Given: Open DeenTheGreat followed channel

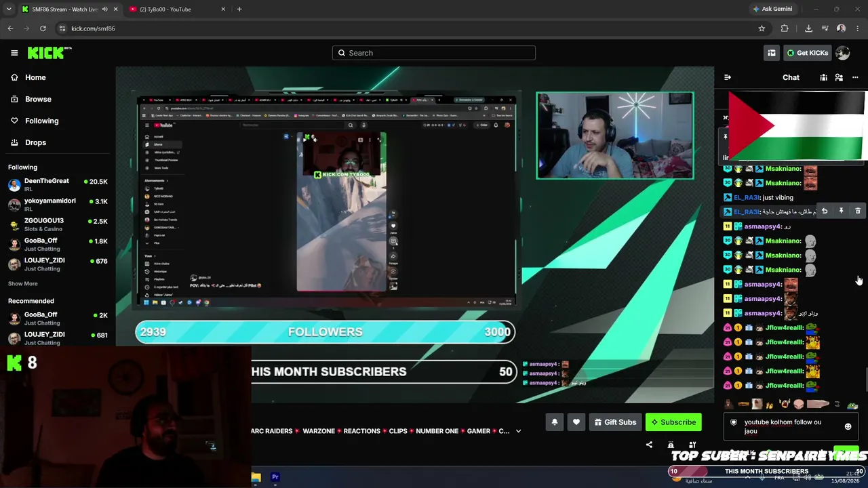Looking at the screenshot, I should pos(58,185).
